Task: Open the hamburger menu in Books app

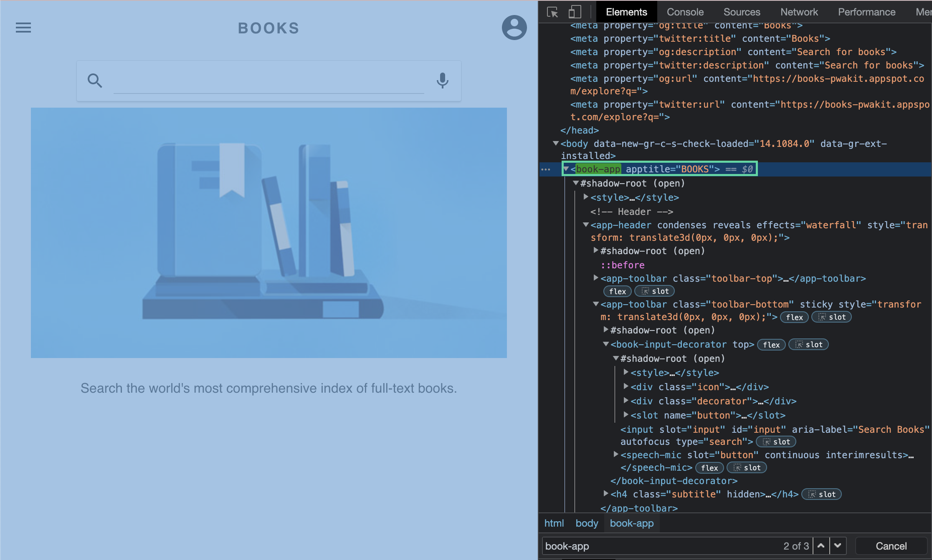Action: (x=23, y=28)
